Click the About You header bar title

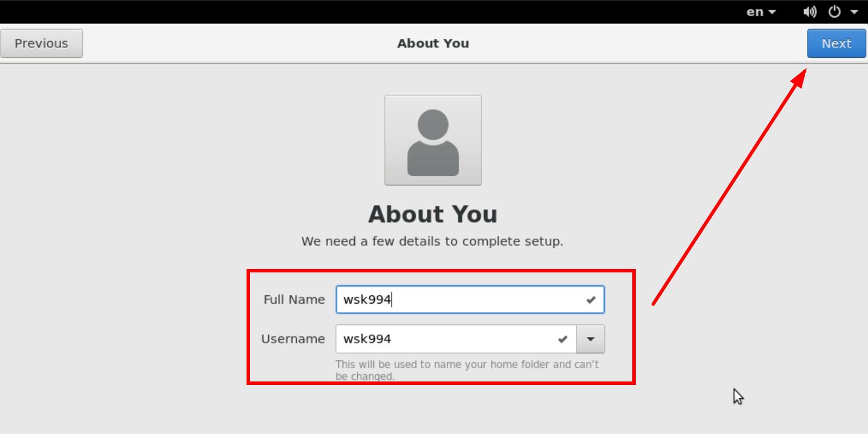coord(433,43)
